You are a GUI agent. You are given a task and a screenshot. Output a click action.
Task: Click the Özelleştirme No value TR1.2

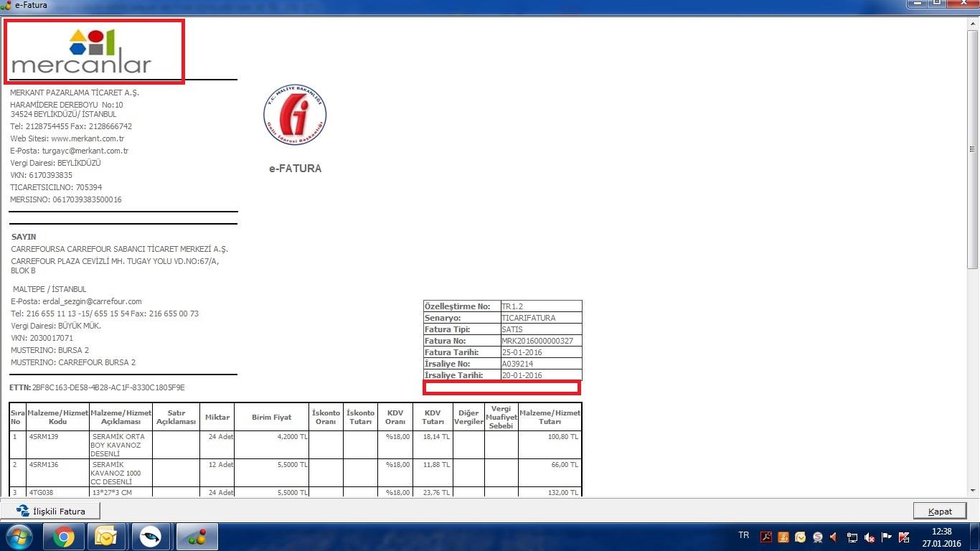pos(512,306)
